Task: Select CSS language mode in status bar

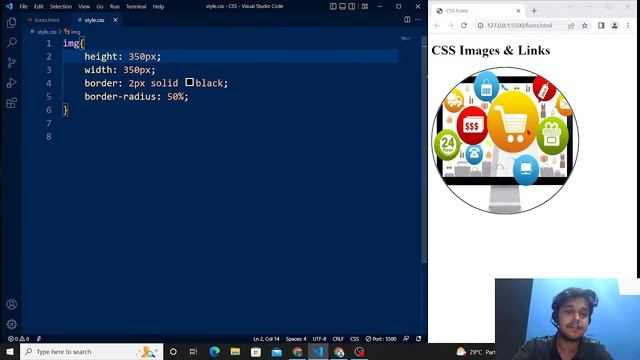Action: pos(354,339)
